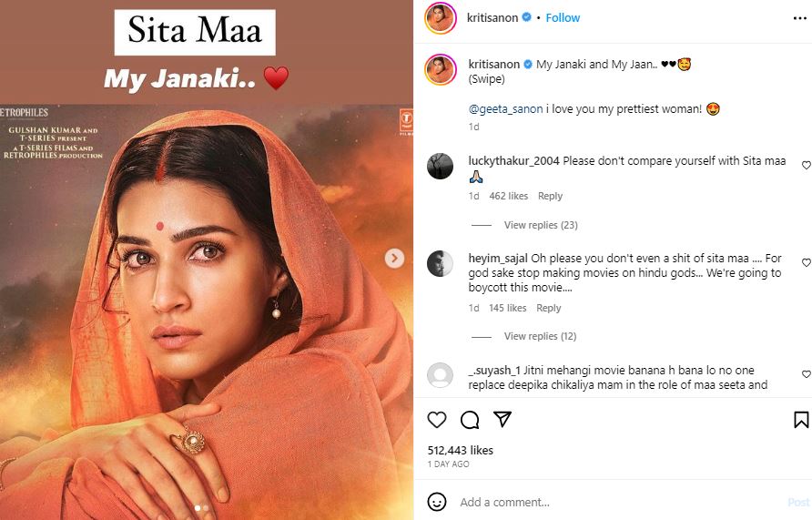812x520 pixels.
Task: Open heyim_sajal's profile avatar
Action: [441, 263]
